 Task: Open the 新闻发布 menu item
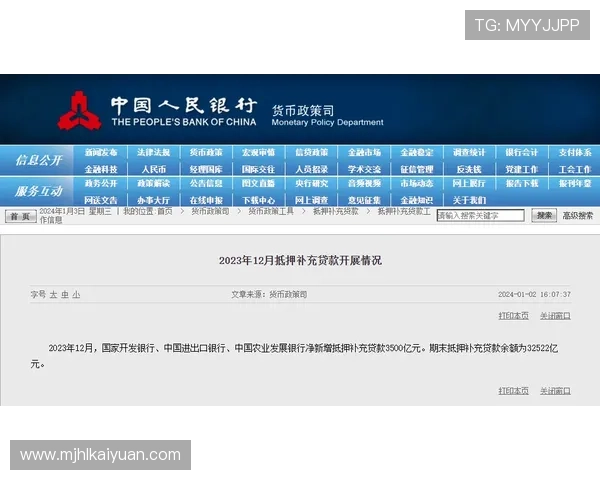tap(101, 152)
